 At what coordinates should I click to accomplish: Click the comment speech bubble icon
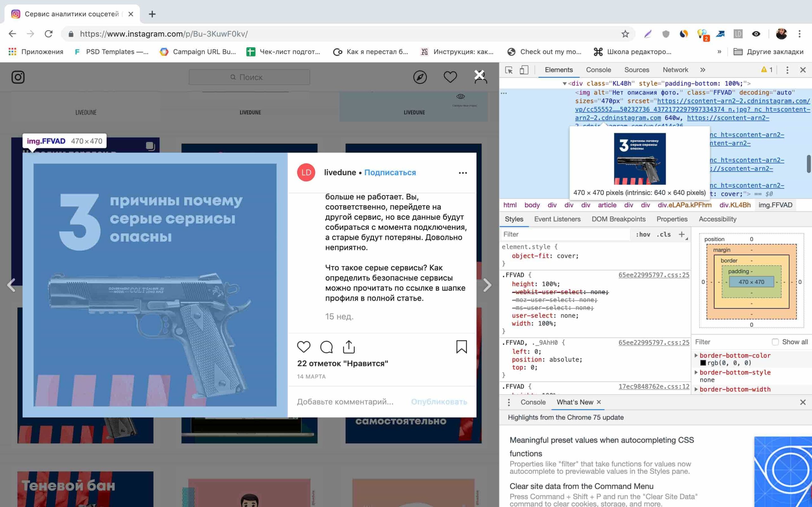pyautogui.click(x=326, y=347)
